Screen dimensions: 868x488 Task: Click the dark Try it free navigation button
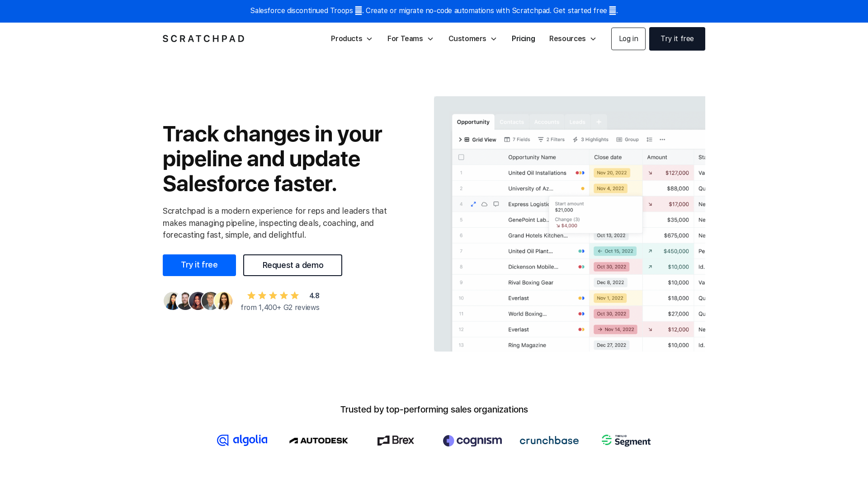(x=677, y=39)
